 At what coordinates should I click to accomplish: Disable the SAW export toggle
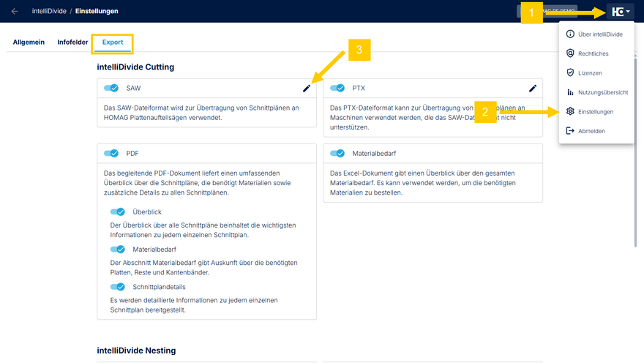(x=111, y=89)
